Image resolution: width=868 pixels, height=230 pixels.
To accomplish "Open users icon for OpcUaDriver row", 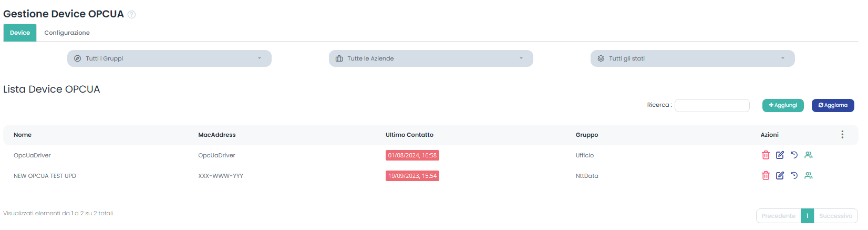I will pos(809,155).
